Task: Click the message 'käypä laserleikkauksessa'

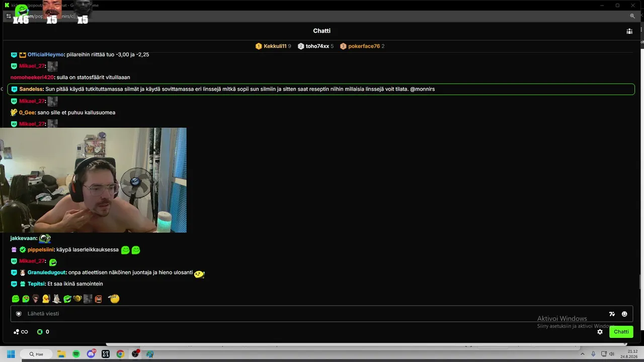Action: pos(88,250)
